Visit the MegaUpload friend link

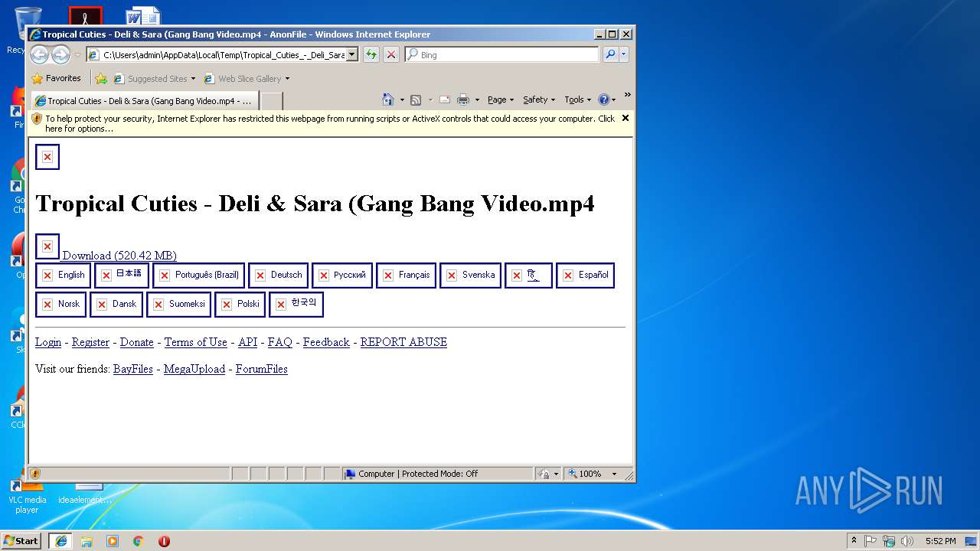[x=194, y=369]
